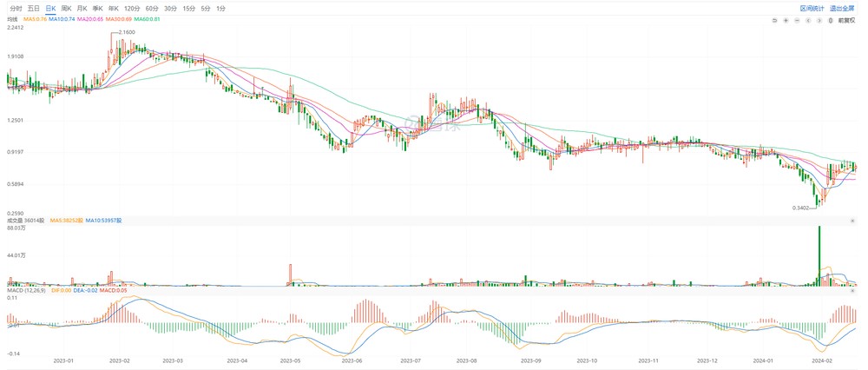
Task: Shift chart left with left arrow icon
Action: click(x=808, y=20)
